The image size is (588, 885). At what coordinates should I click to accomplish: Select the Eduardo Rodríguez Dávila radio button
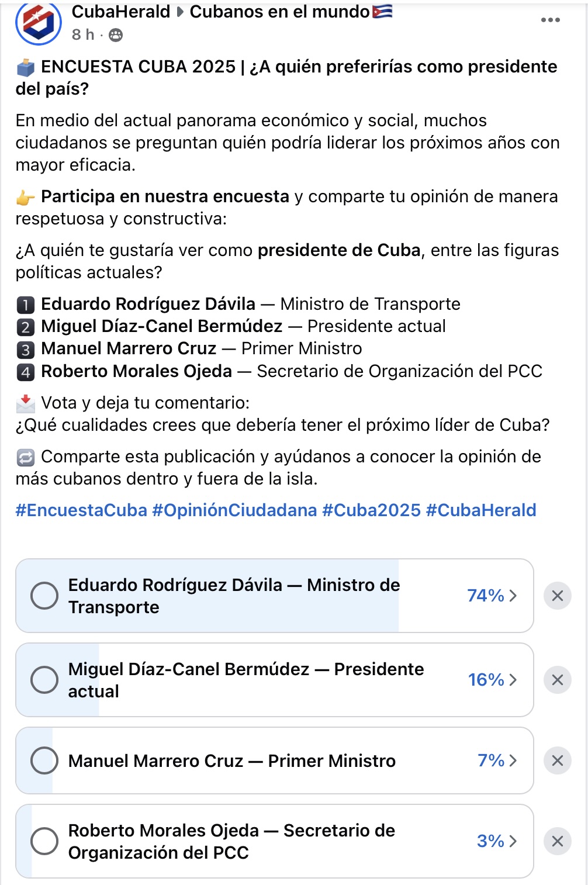44,596
